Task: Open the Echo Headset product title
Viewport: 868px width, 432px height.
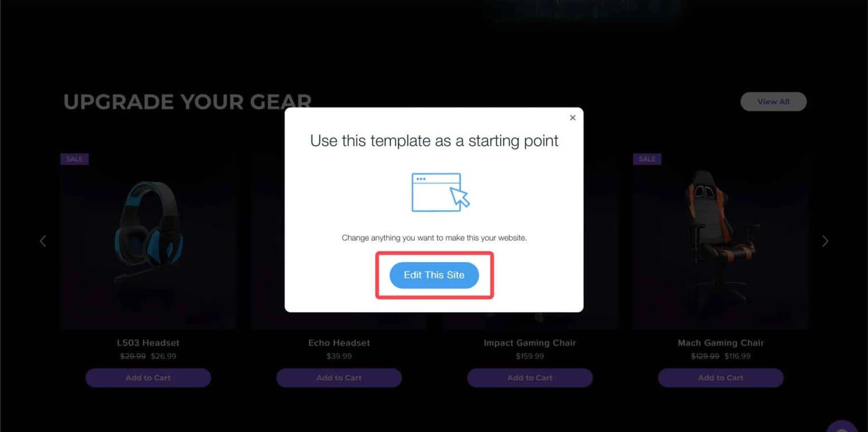Action: (339, 343)
